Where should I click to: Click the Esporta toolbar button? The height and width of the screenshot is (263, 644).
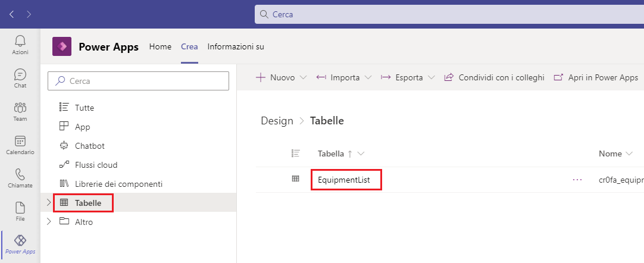pyautogui.click(x=402, y=77)
